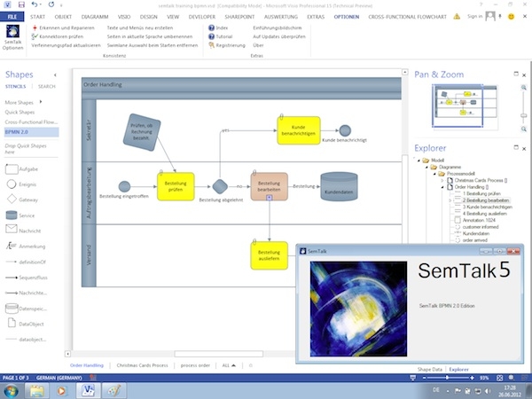Viewport: 532px width, 399px height.
Task: Select the Gateway diamond shape
Action: [x=22, y=199]
